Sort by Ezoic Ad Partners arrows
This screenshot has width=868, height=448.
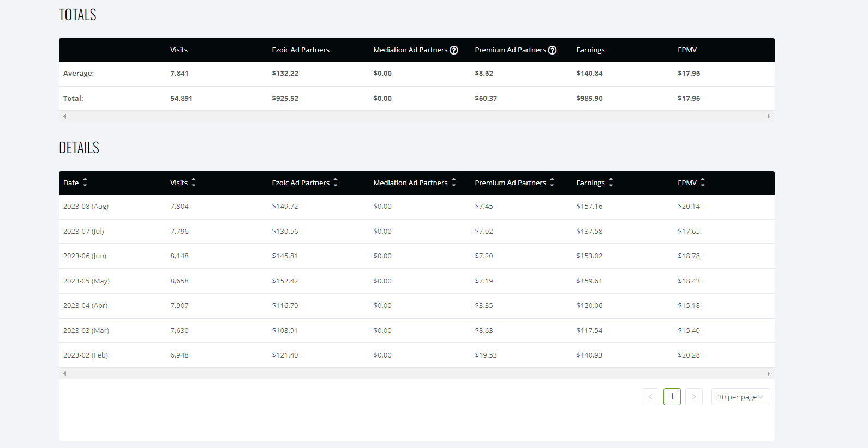click(x=336, y=183)
